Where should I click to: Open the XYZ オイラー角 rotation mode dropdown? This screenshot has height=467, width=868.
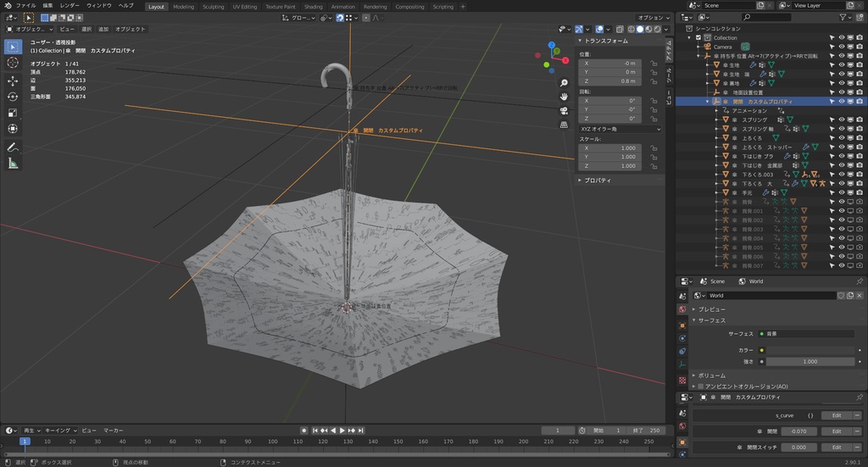point(620,129)
